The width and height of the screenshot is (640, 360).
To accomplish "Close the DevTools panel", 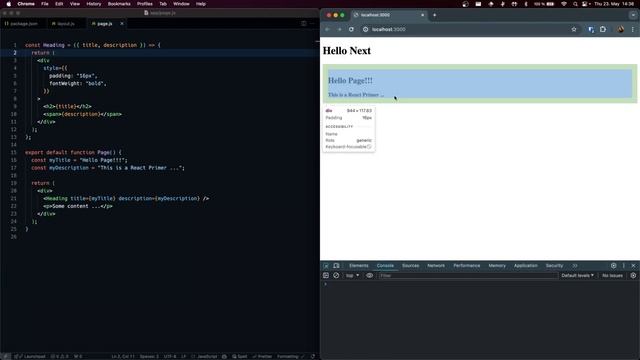I will pyautogui.click(x=633, y=266).
